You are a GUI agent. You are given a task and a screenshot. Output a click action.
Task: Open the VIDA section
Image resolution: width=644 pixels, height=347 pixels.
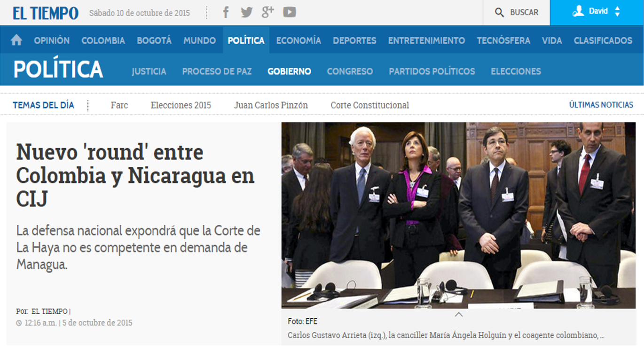[x=552, y=40]
